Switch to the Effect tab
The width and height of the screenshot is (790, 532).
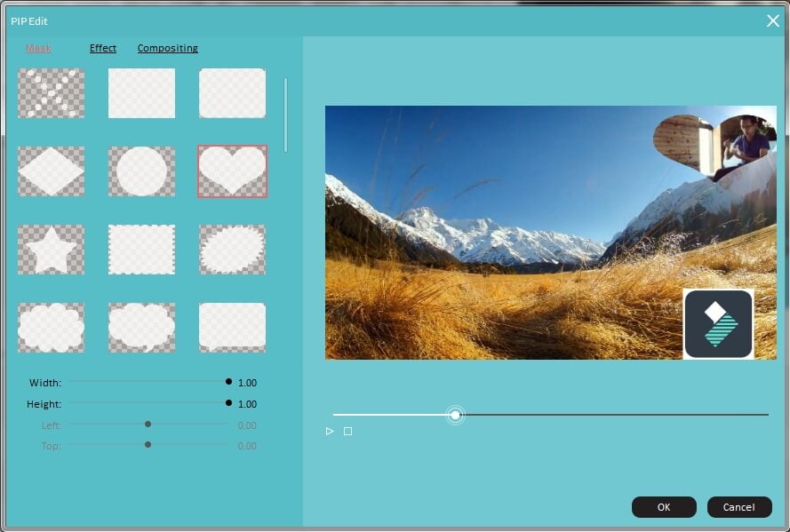[x=102, y=48]
